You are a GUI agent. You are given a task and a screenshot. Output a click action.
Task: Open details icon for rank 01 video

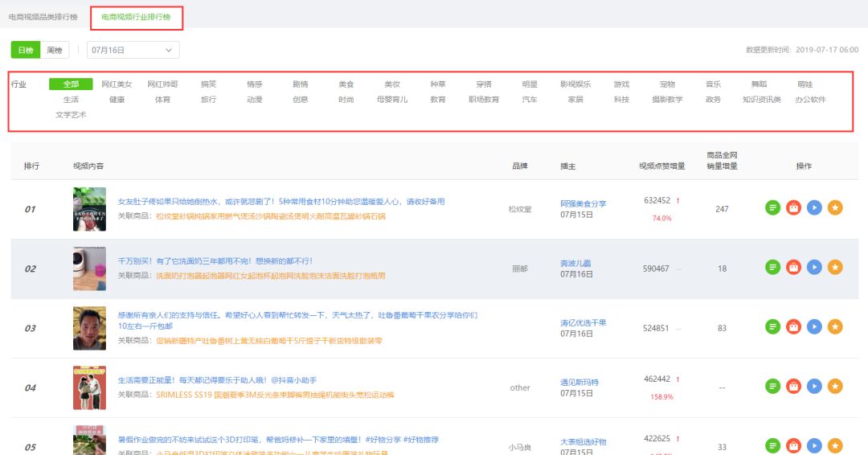click(x=773, y=207)
